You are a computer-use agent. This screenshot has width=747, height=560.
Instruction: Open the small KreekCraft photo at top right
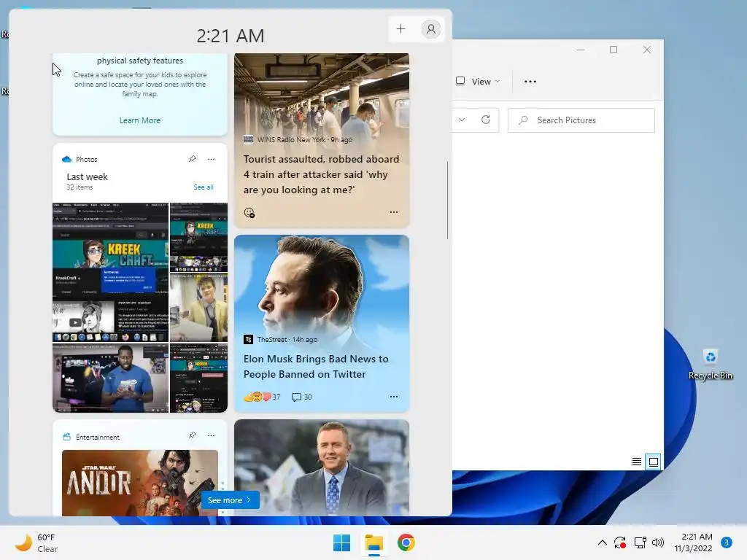point(198,237)
